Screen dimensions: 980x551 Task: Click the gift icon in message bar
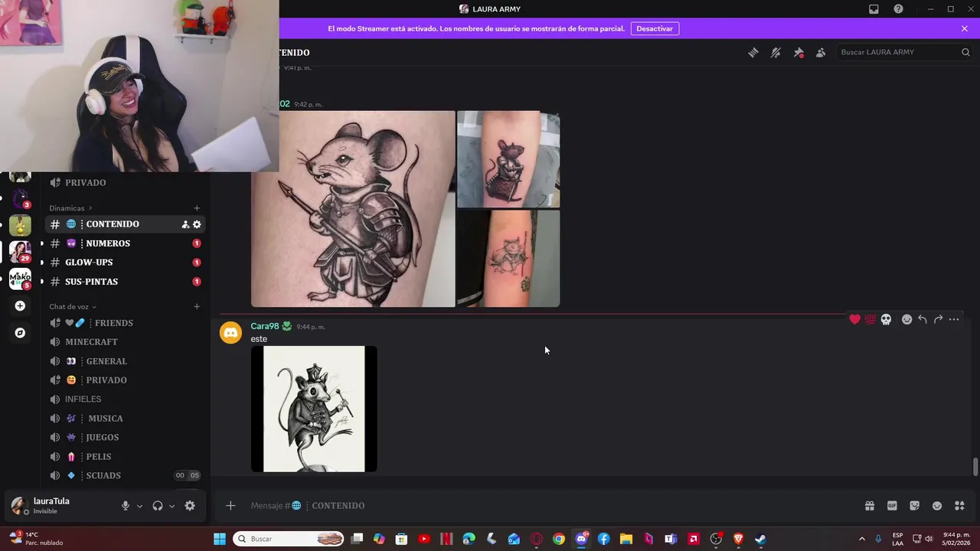click(x=870, y=506)
